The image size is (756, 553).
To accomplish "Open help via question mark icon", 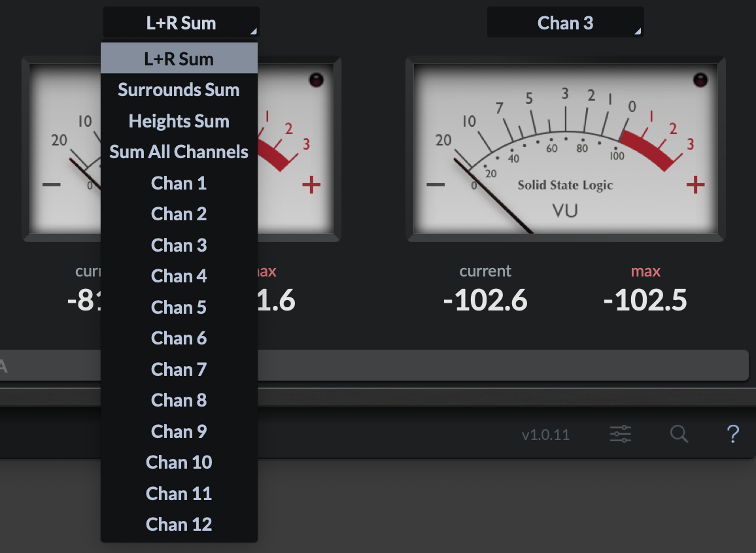I will 732,434.
